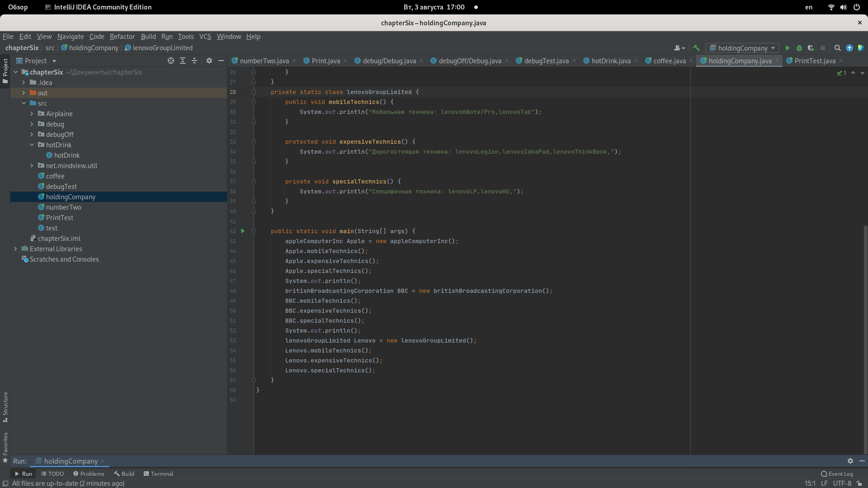
Task: Collapse the hotDrink folder in tree
Action: click(32, 145)
